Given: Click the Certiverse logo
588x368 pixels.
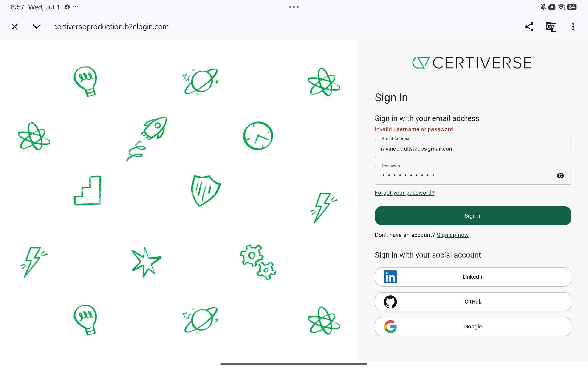Looking at the screenshot, I should [x=473, y=63].
